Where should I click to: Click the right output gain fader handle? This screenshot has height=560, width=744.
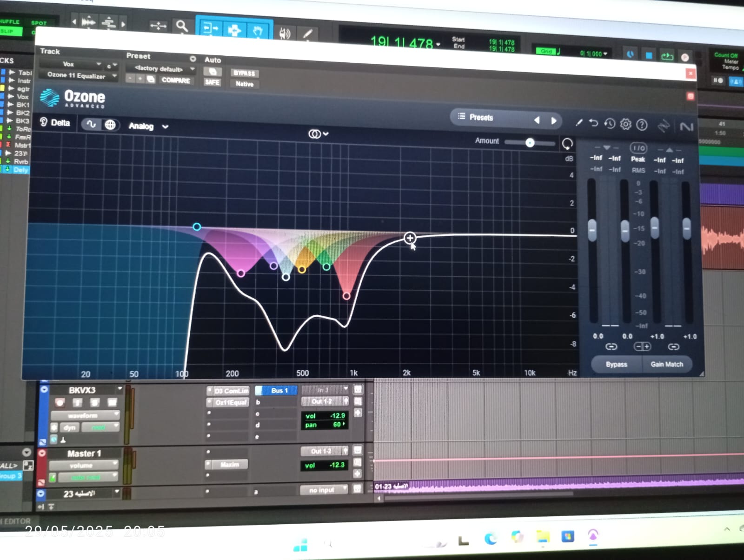pyautogui.click(x=686, y=228)
